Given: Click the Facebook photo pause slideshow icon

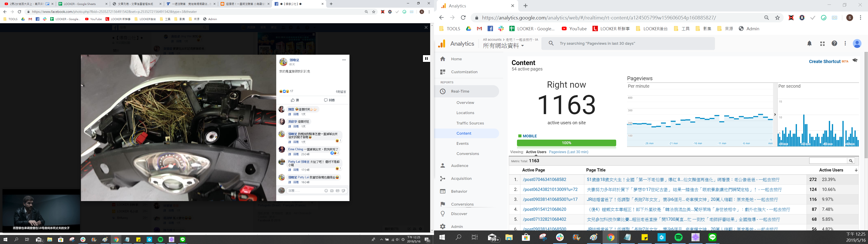Looking at the screenshot, I should [x=426, y=58].
